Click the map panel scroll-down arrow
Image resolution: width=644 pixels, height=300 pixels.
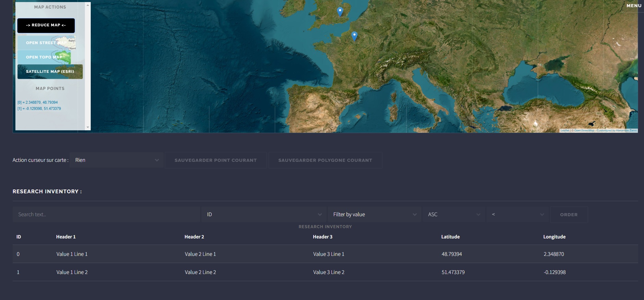tap(88, 127)
